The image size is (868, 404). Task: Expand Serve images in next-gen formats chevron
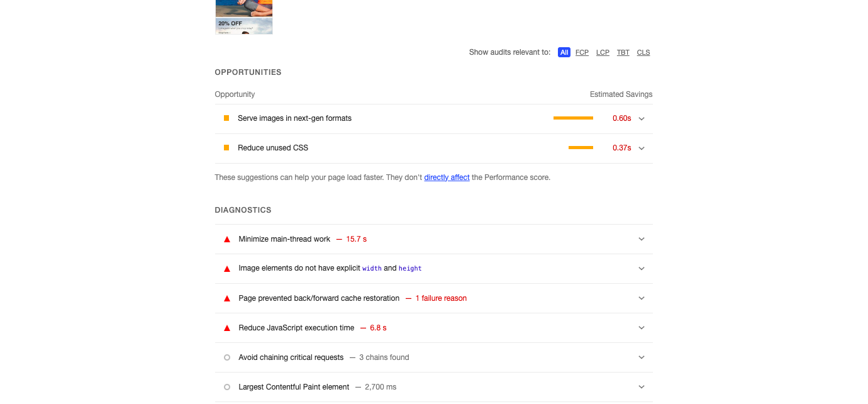pos(642,118)
